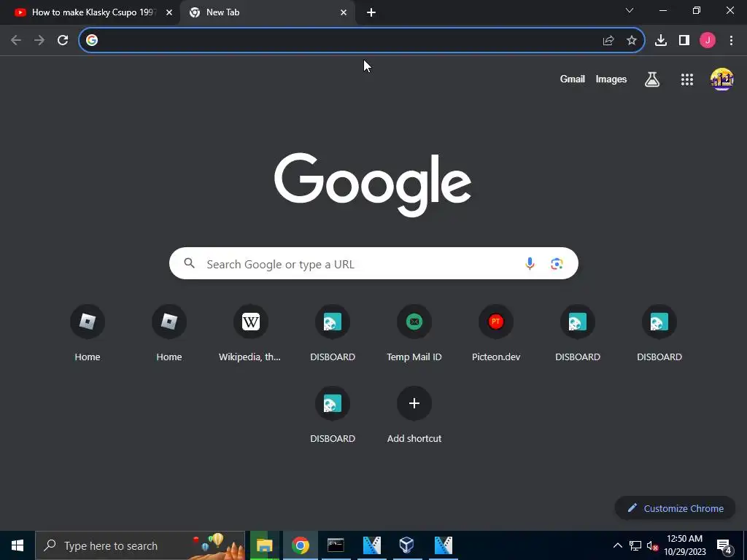Open the Chrome profile J avatar
The image size is (747, 560).
tap(708, 41)
